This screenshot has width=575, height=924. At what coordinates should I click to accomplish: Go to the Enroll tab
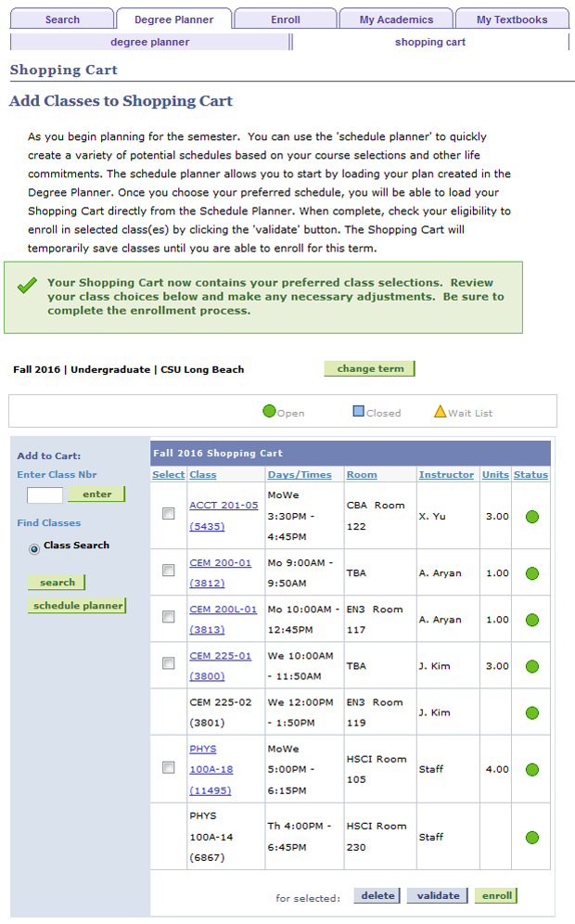tap(286, 19)
